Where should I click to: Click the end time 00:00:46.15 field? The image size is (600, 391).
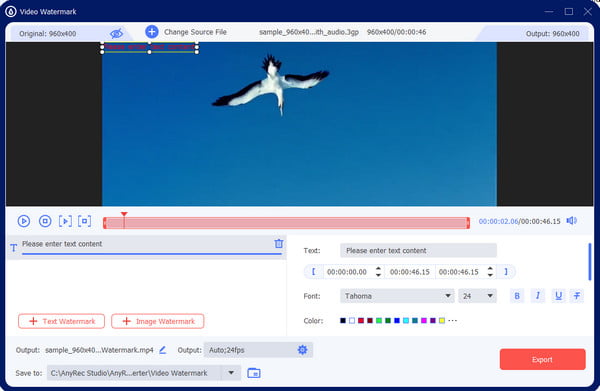(x=458, y=272)
